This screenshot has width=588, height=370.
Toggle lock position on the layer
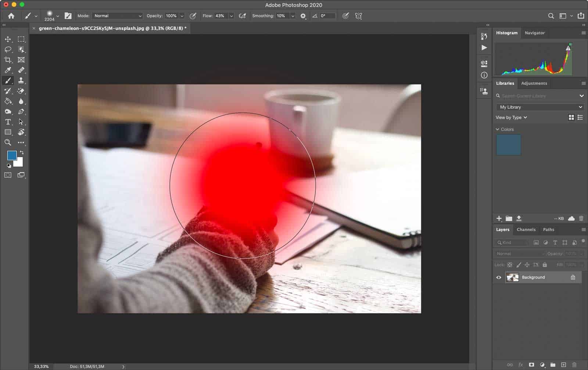click(527, 265)
